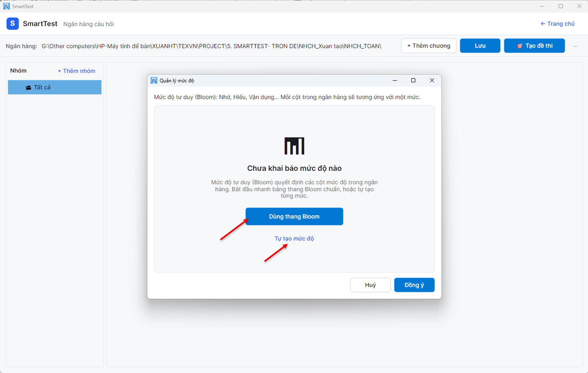The width and height of the screenshot is (588, 373).
Task: Click Huỷ to cancel the dialog
Action: tap(370, 285)
